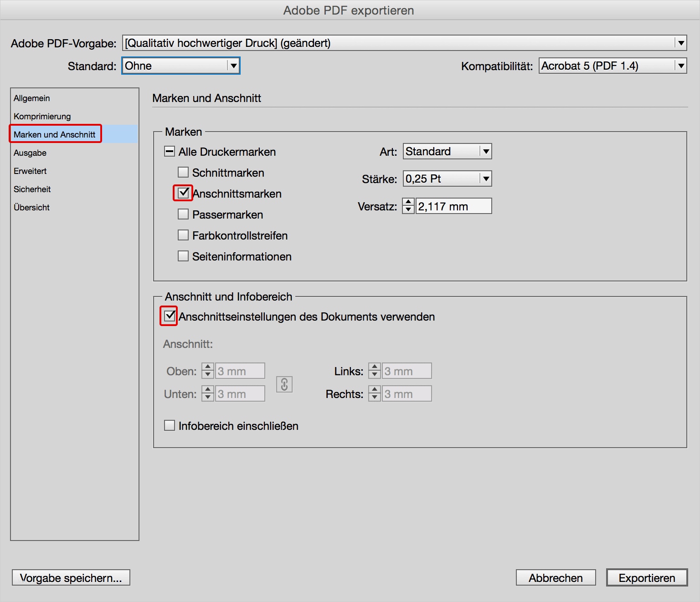Screen dimensions: 700x602
Task: Click the Versatz value input field
Action: (x=453, y=205)
